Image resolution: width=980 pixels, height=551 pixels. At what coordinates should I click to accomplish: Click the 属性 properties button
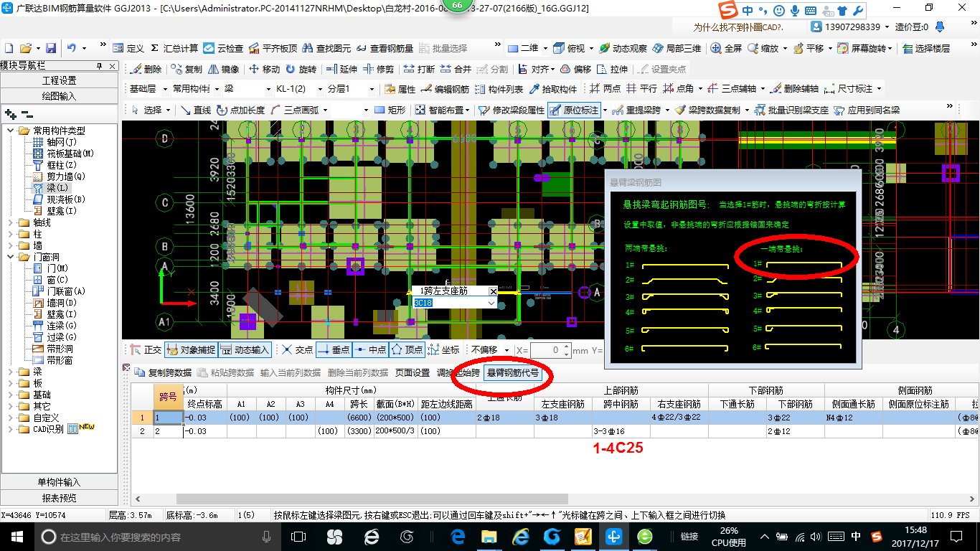point(400,89)
